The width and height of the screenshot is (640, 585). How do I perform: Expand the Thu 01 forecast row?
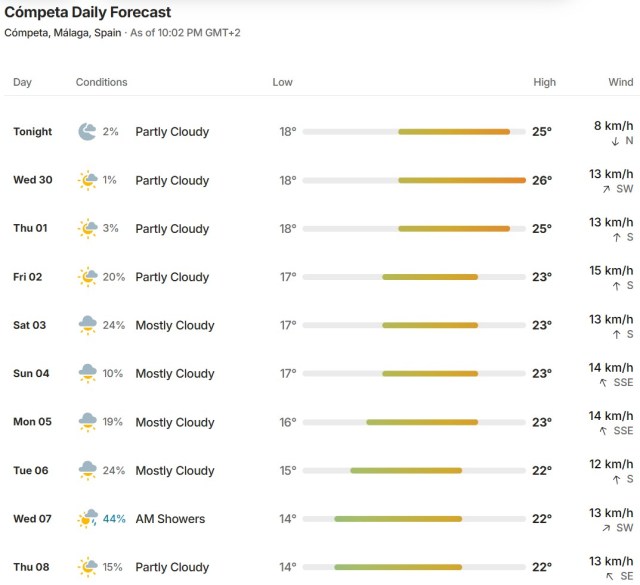click(x=320, y=229)
